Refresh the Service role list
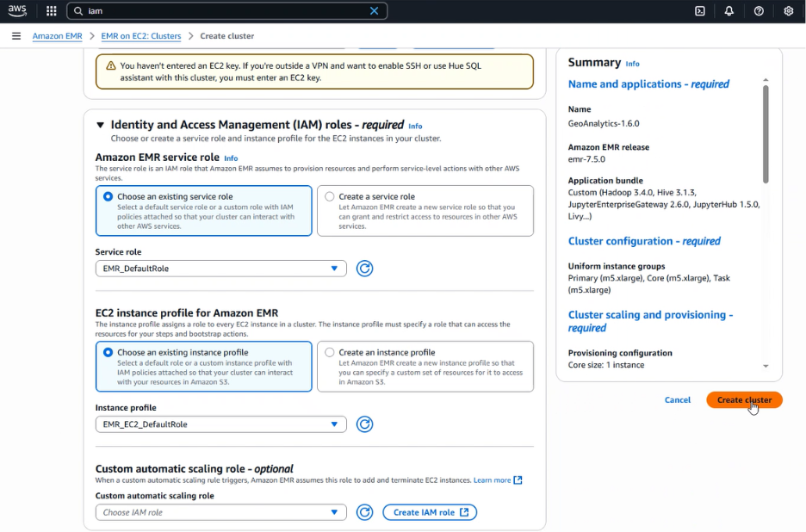The image size is (806, 532). pos(364,269)
